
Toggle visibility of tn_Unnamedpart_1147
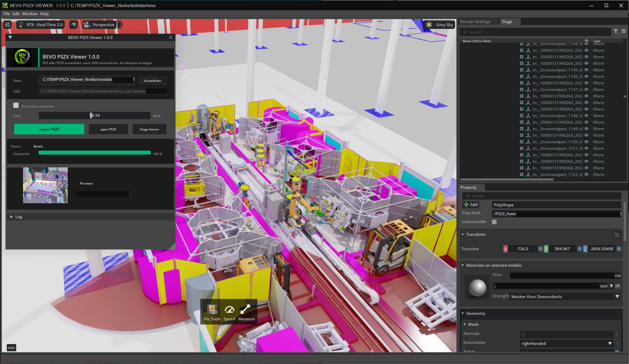pyautogui.click(x=587, y=89)
